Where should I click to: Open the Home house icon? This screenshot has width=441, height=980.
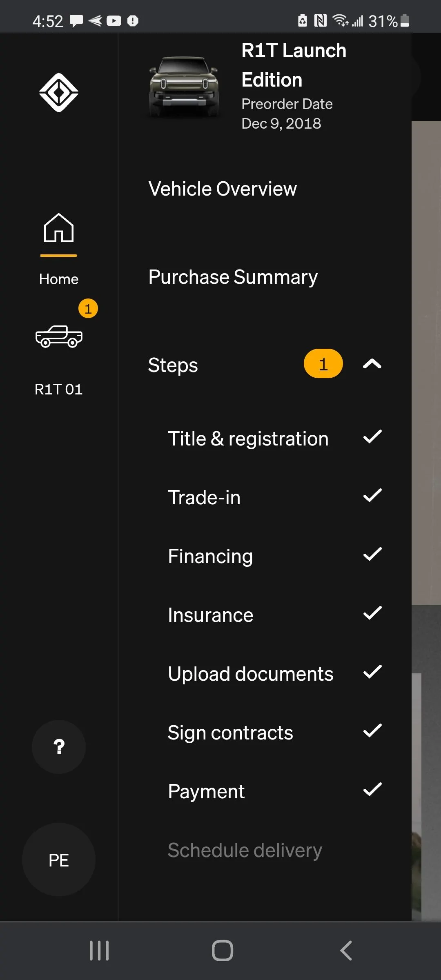point(59,228)
